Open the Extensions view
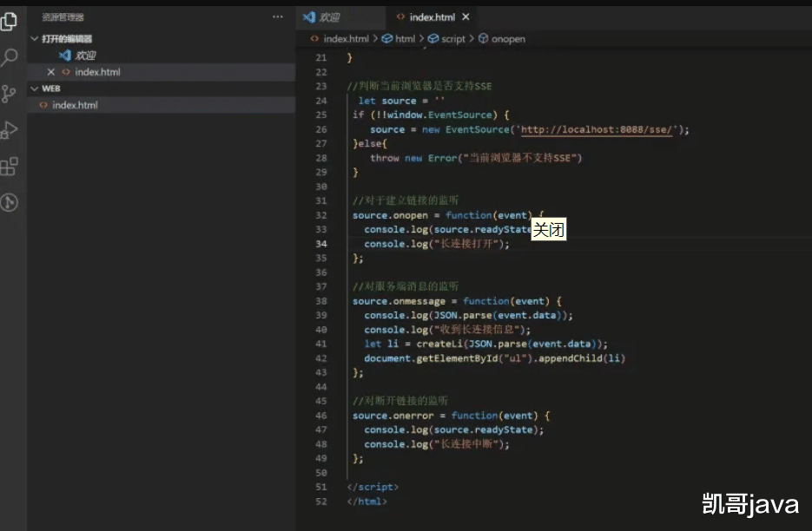This screenshot has width=812, height=531. (x=10, y=166)
